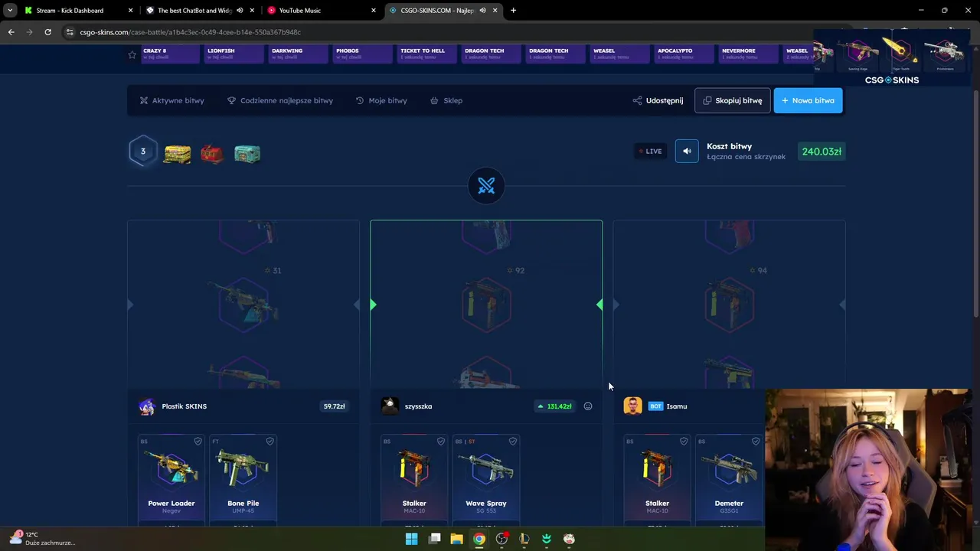Screen dimensions: 980x551
Task: Click APOCALYPTO item in drop feed
Action: pyautogui.click(x=684, y=54)
